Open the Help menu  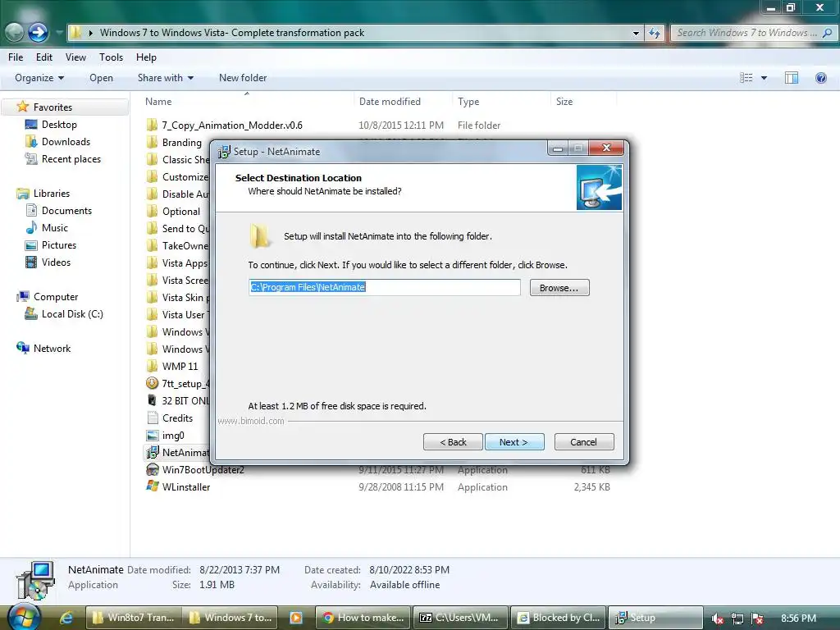coord(146,57)
